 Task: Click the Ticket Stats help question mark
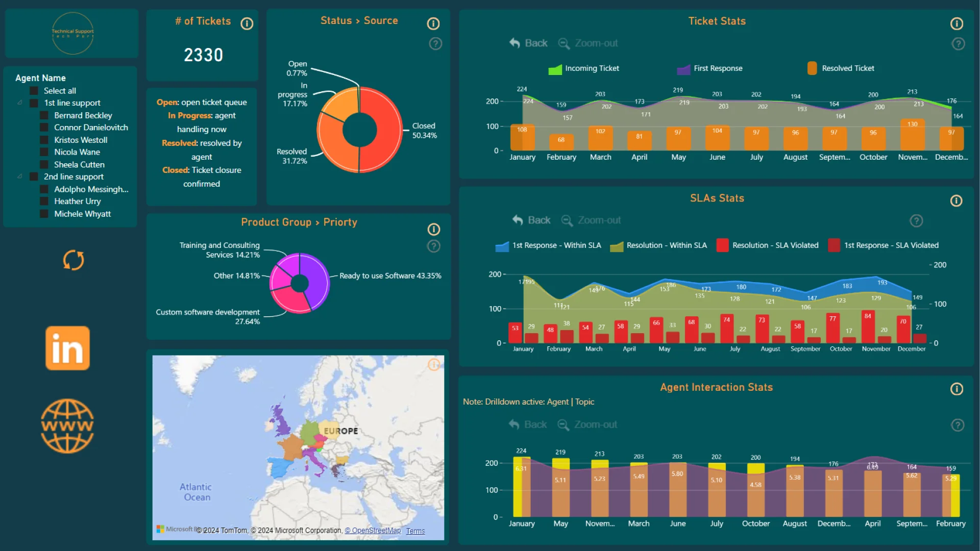coord(959,44)
